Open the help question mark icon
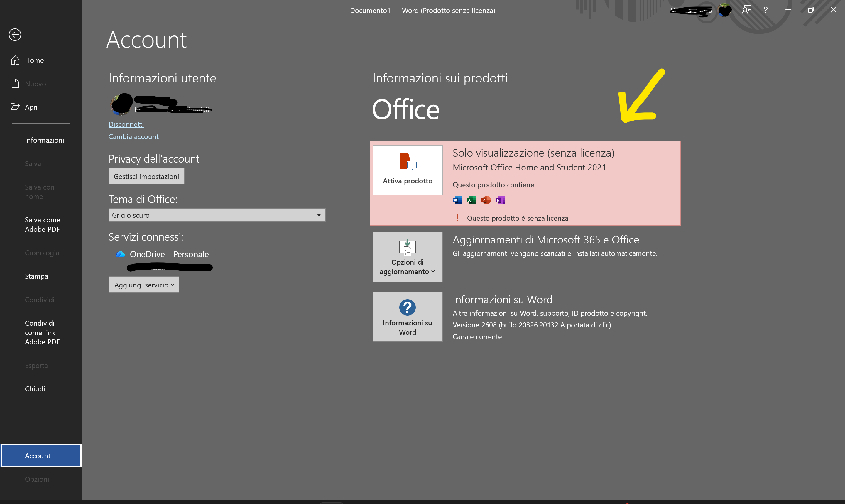The width and height of the screenshot is (845, 504). [765, 10]
